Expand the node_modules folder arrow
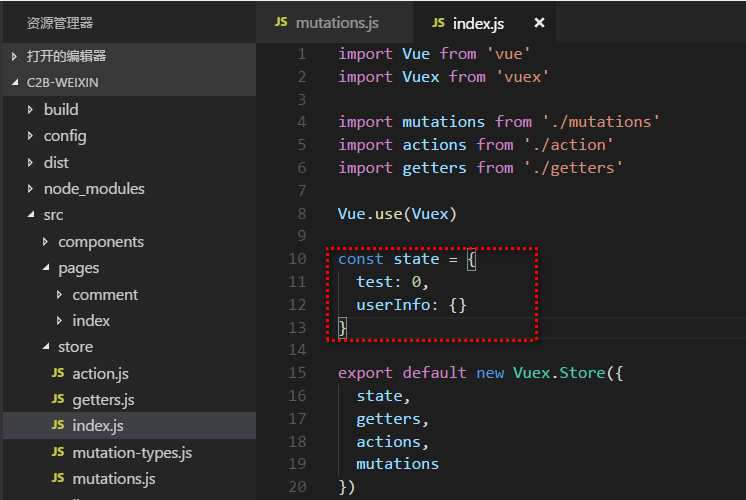 (30, 189)
